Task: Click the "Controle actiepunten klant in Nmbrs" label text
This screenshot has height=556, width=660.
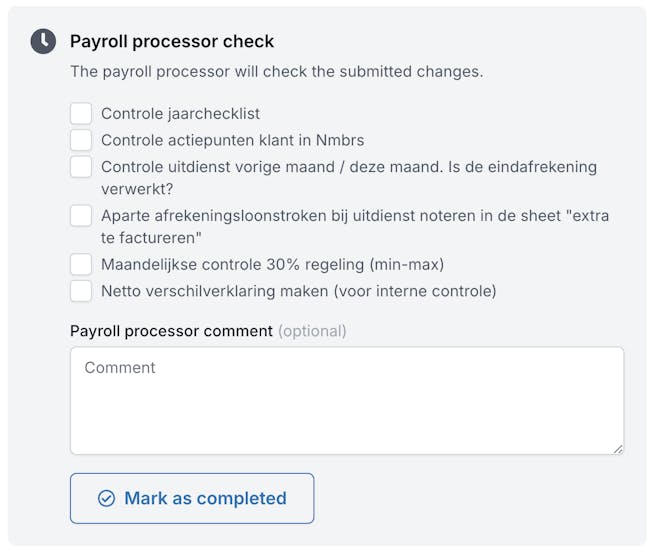Action: 232,140
